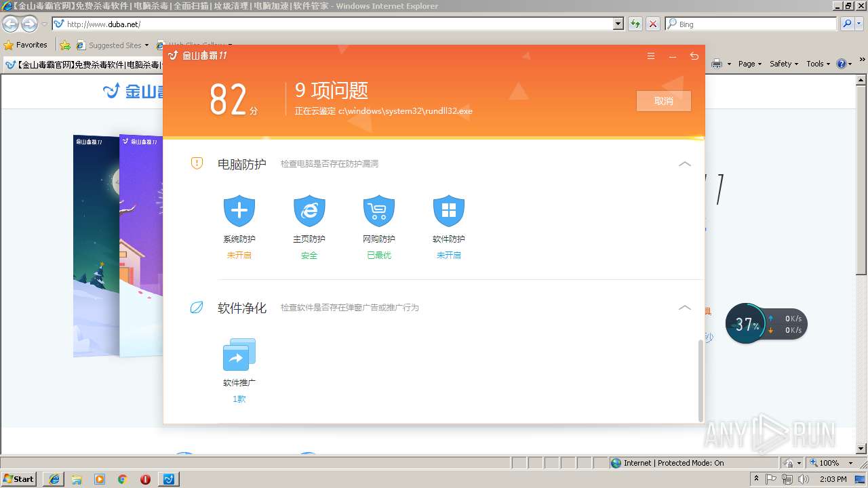Screen dimensions: 868x488
Task: Click the IE Help question icon
Action: (x=842, y=64)
